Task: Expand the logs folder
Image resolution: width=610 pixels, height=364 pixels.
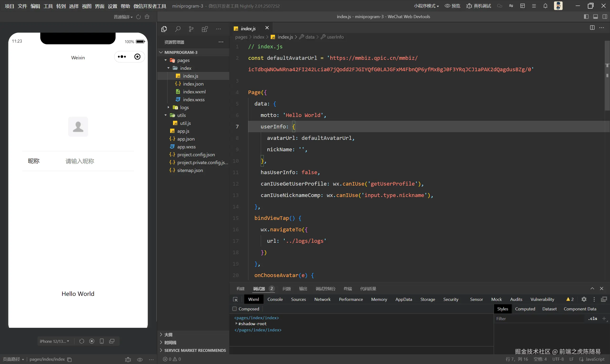Action: [x=184, y=107]
